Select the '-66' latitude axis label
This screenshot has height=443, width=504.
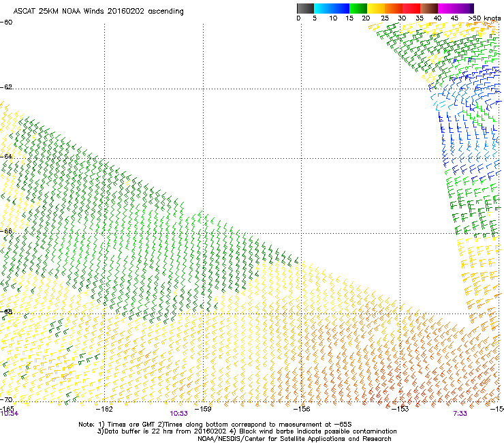click(6, 231)
